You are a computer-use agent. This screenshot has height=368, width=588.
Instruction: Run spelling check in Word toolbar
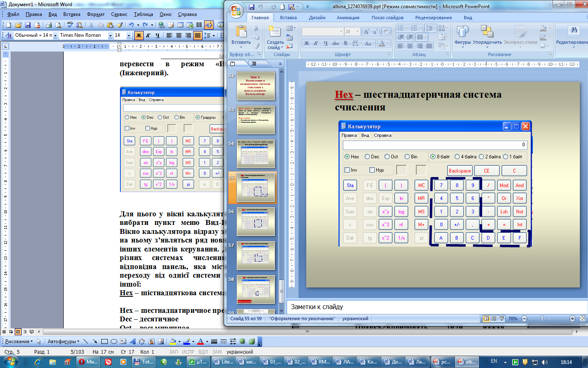click(70, 25)
